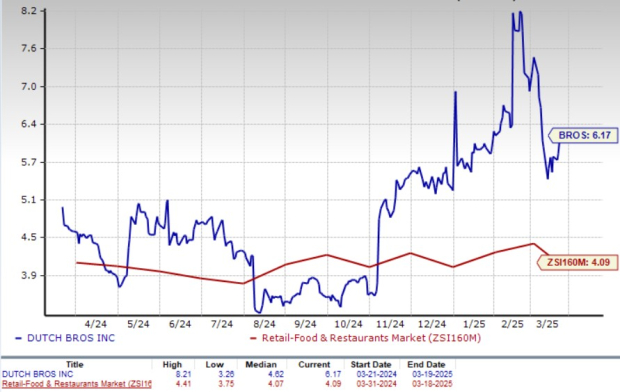Click the 3.9 y-axis label
The image size is (620, 392).
pyautogui.click(x=28, y=275)
